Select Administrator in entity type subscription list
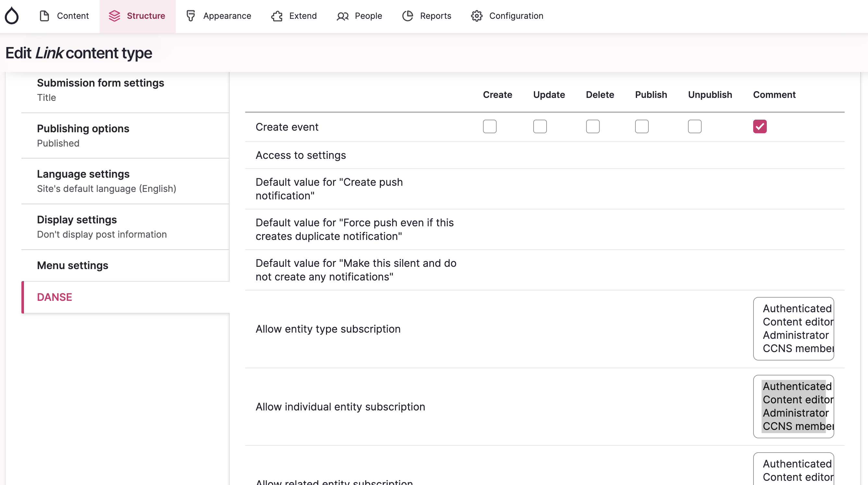This screenshot has width=868, height=485. (x=795, y=335)
